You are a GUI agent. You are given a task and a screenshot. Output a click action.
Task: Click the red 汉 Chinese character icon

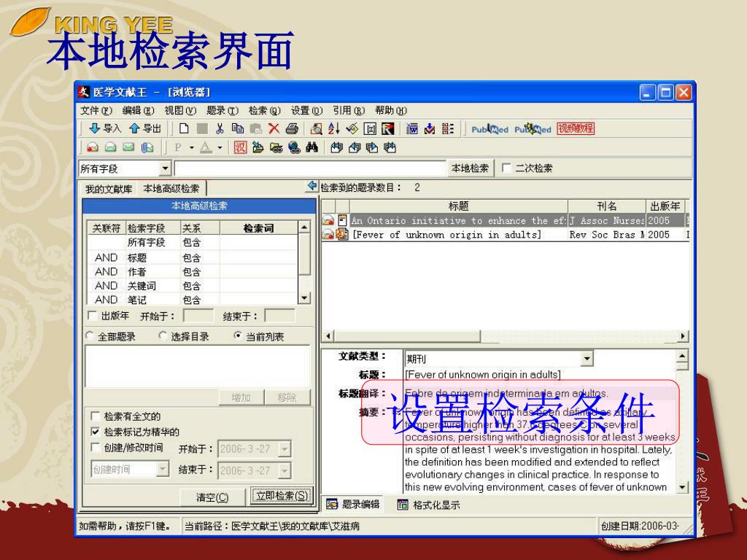(240, 147)
